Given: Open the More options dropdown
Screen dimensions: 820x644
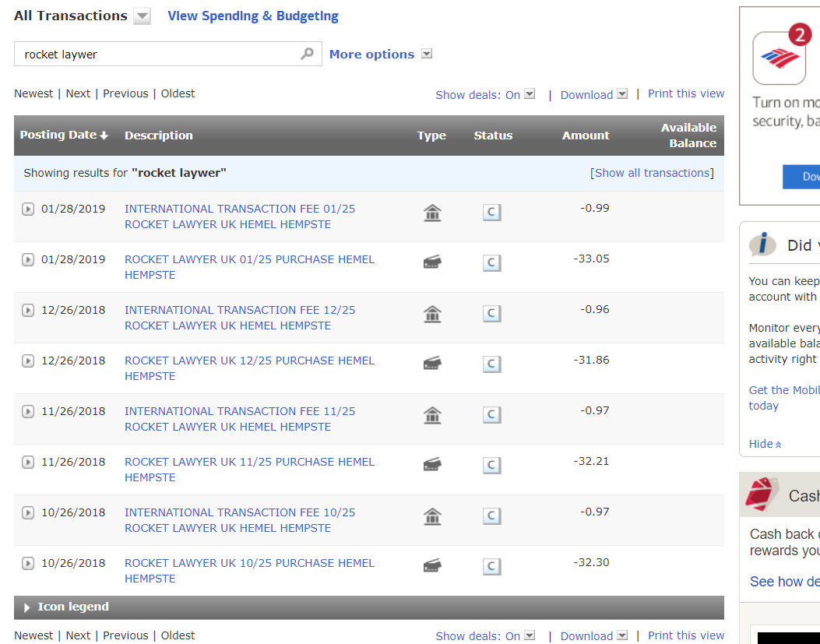Looking at the screenshot, I should [x=426, y=54].
